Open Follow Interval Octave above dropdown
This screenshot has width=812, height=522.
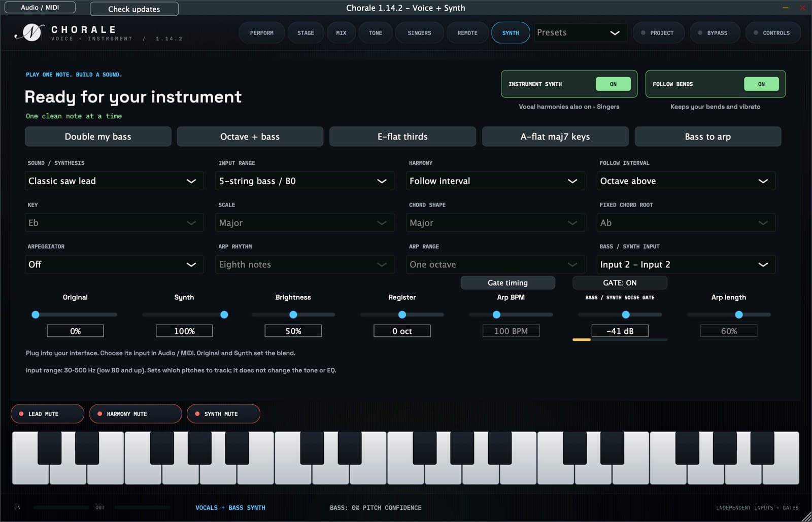[x=686, y=181]
